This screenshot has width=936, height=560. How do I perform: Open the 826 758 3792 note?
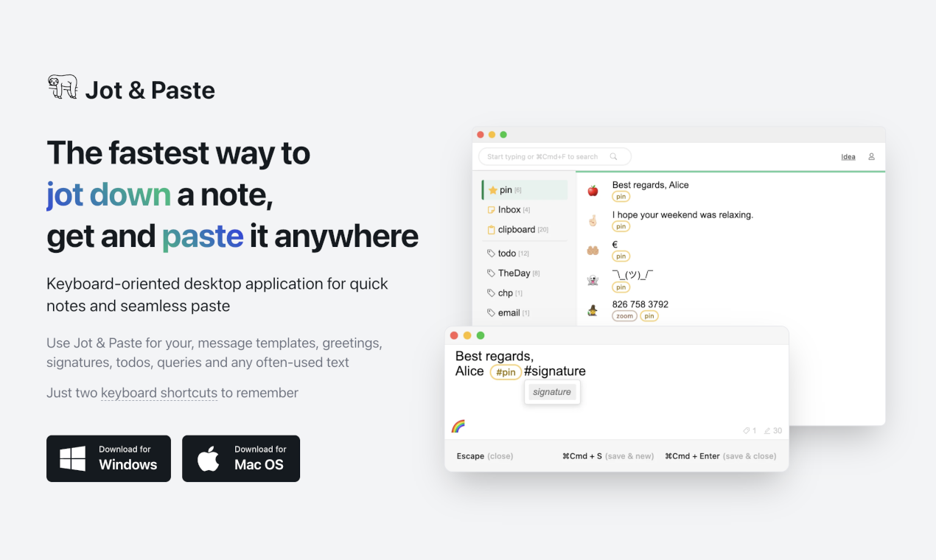[x=640, y=304]
